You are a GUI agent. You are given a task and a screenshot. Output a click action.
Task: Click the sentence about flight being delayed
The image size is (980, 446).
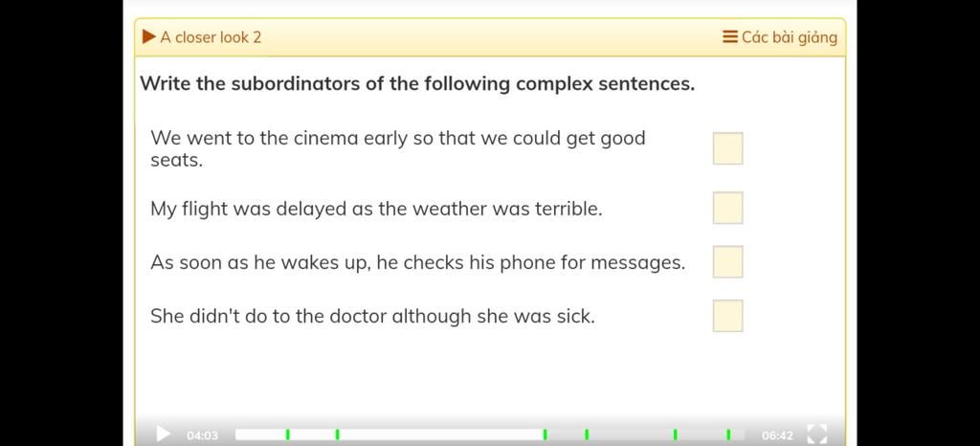(x=376, y=210)
